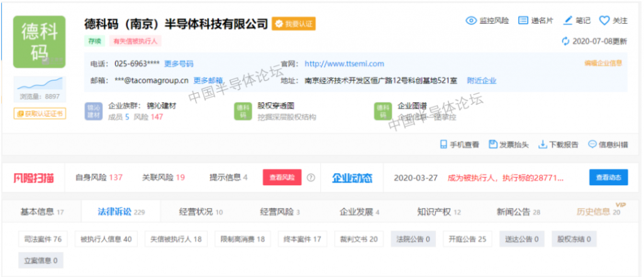Click the green 德科码 company logo
Screen dimensions: 644x277
[40, 42]
